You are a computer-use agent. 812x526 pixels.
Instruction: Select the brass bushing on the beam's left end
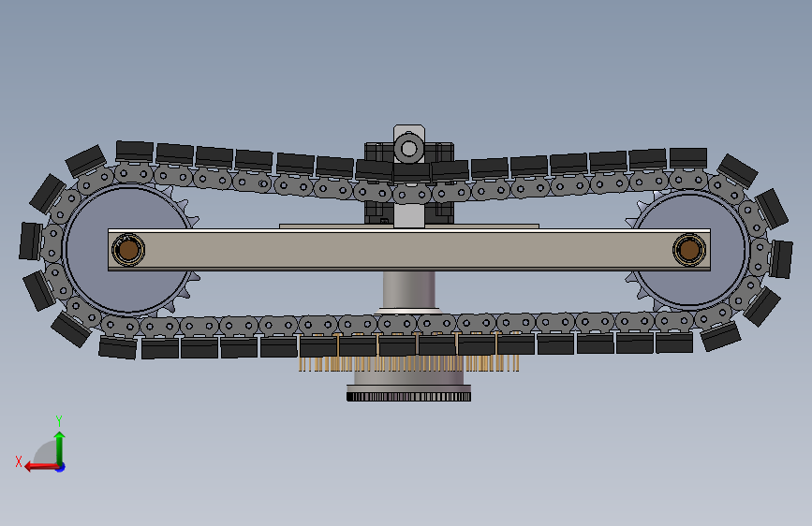pos(128,250)
